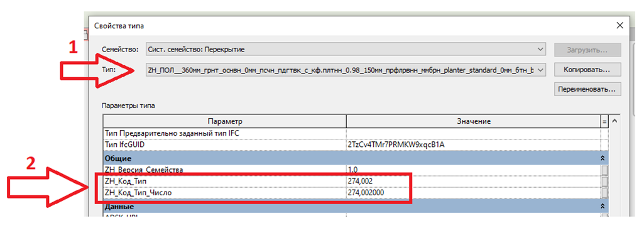Click the Значение column header
644x228 pixels.
[474, 122]
